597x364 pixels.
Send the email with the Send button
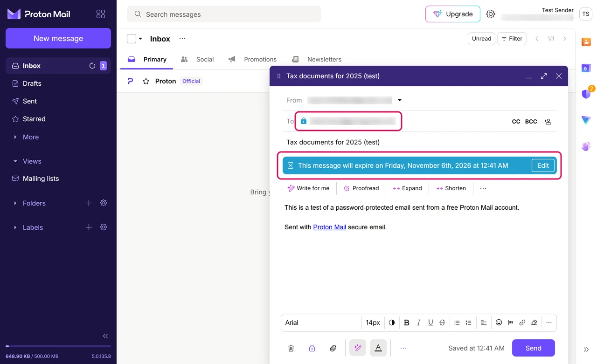click(534, 348)
